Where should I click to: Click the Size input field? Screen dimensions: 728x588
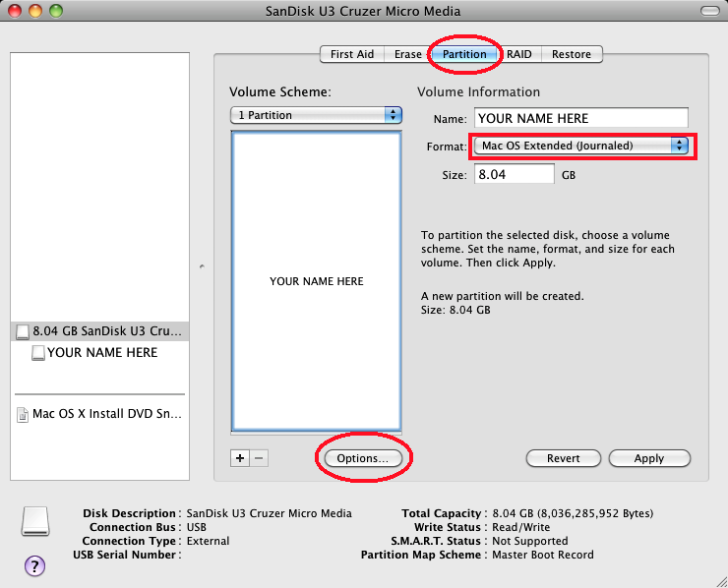(514, 174)
